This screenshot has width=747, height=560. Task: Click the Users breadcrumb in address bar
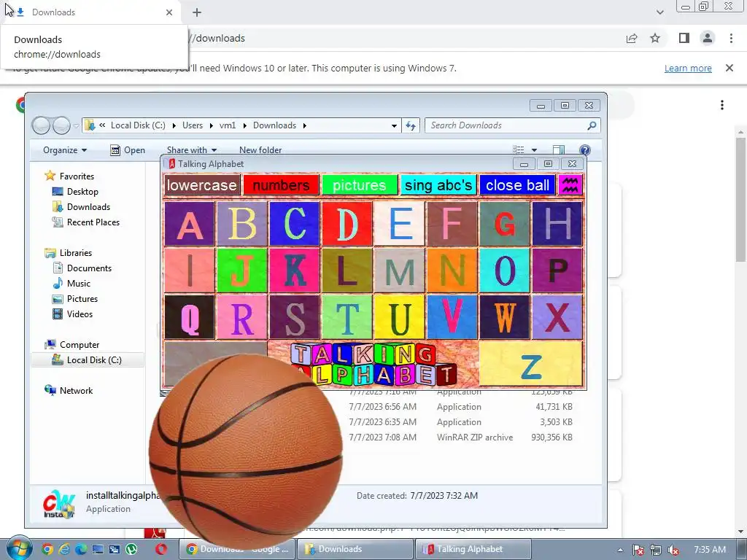click(x=193, y=125)
